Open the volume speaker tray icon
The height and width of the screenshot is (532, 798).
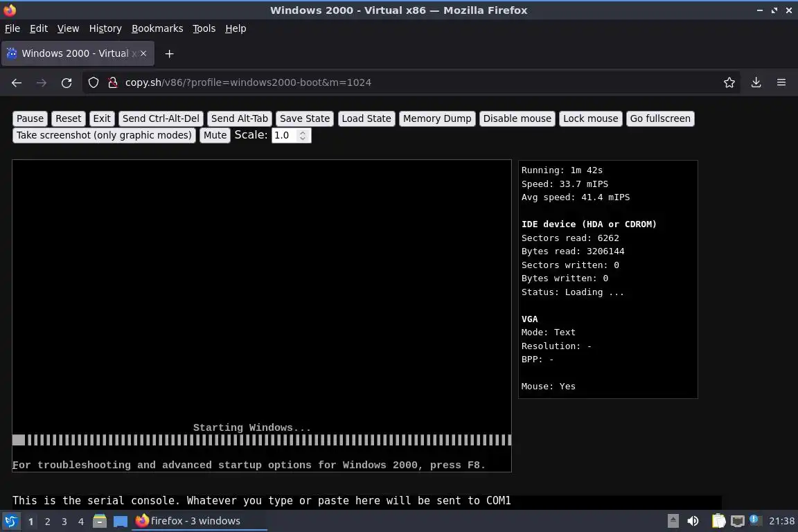693,521
